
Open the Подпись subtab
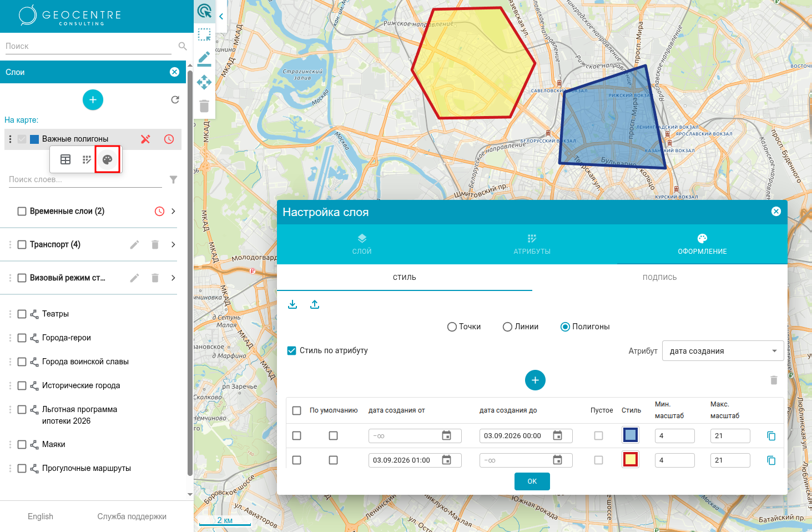coord(660,278)
